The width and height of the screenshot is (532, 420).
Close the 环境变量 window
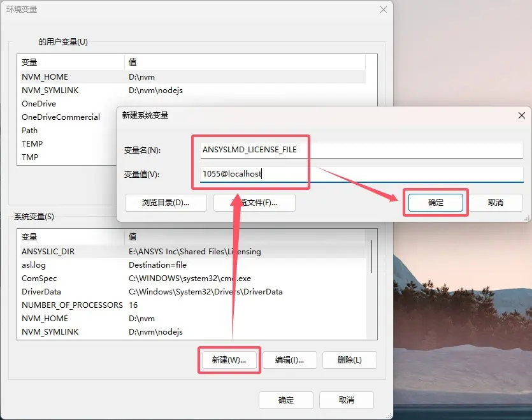pyautogui.click(x=384, y=10)
